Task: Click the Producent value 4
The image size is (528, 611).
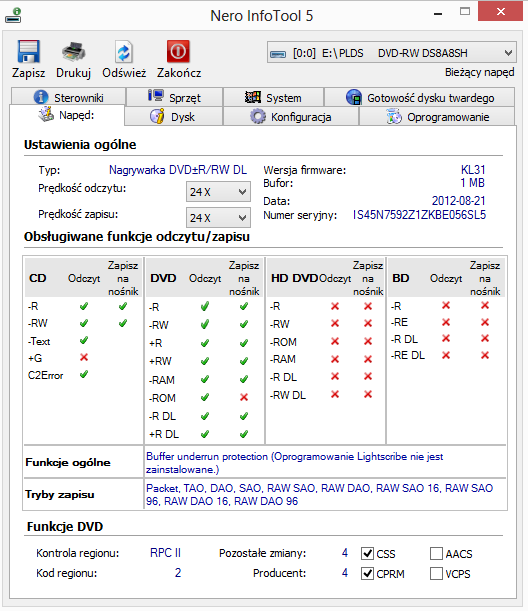Action: click(x=345, y=573)
